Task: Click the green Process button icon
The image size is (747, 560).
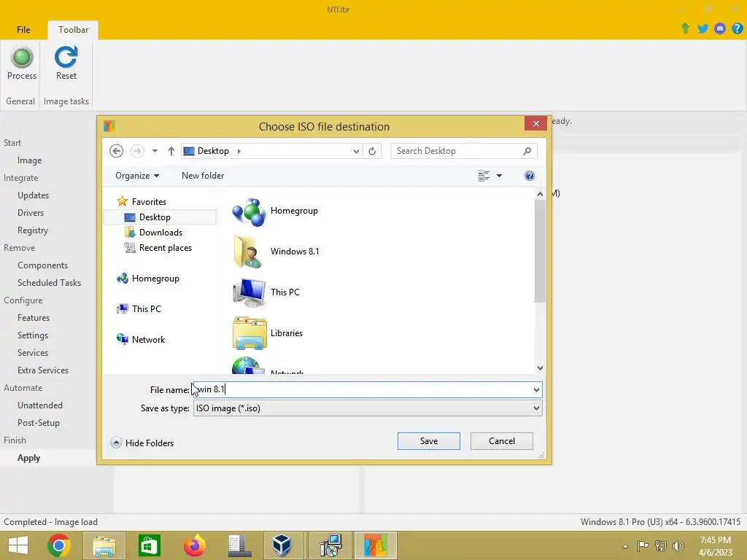Action: point(22,58)
